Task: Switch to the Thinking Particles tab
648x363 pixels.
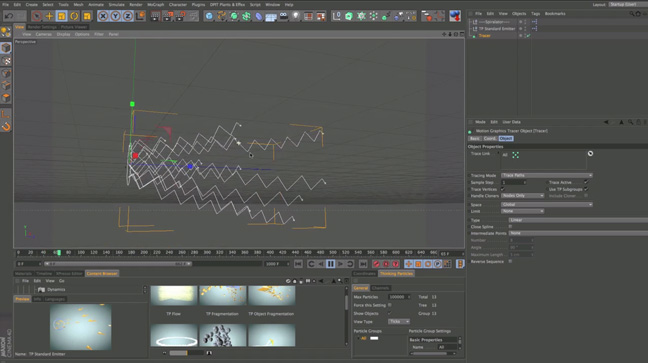Action: tap(396, 273)
